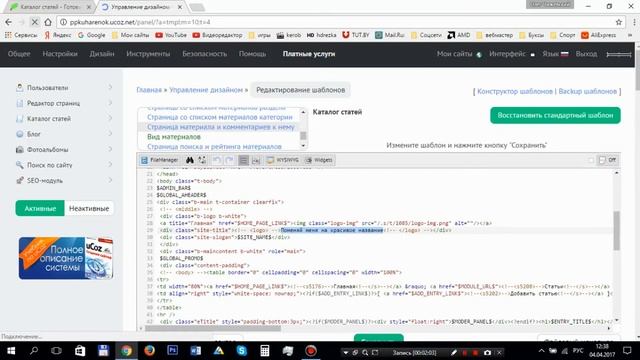The image size is (640, 360).
Task: Bookmark this page with the star icon
Action: 619,22
